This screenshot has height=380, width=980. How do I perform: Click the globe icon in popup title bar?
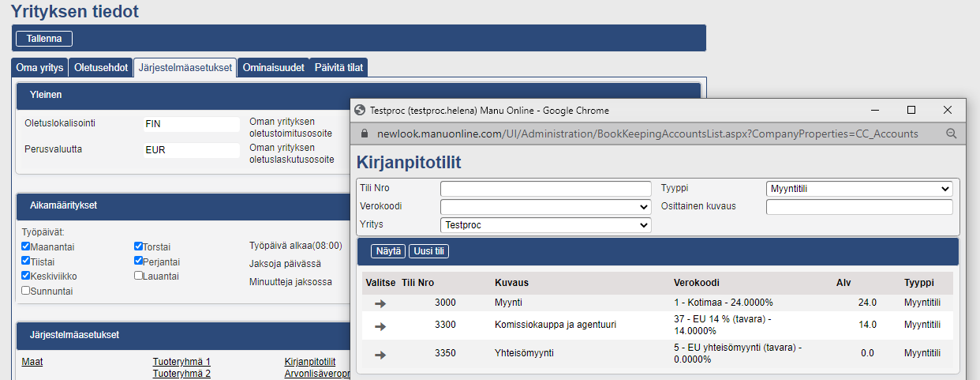pyautogui.click(x=361, y=111)
